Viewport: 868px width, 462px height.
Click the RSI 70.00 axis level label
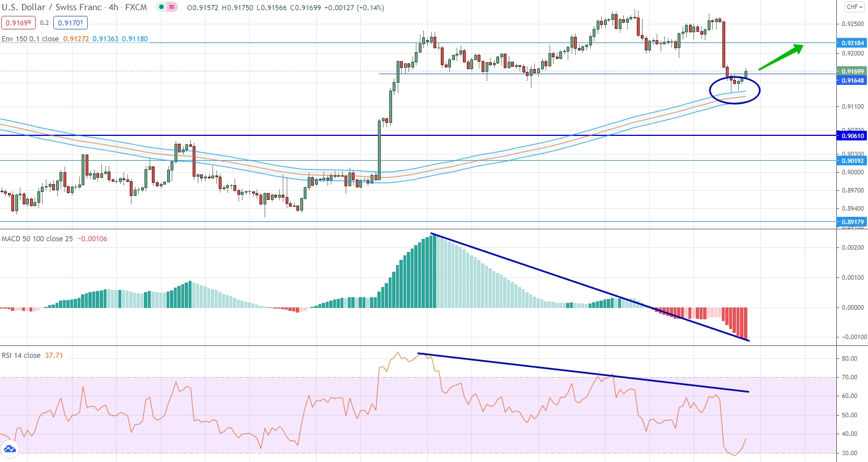[849, 377]
